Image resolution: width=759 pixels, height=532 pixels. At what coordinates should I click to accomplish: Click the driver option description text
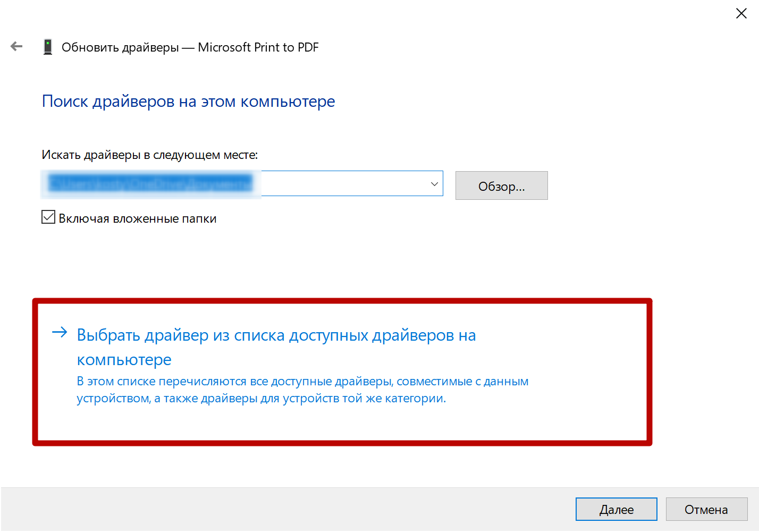point(302,389)
